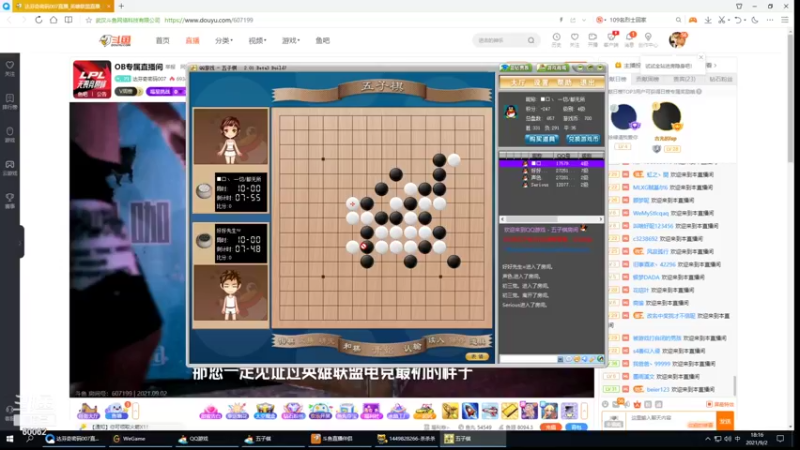This screenshot has width=800, height=450.
Task: Toggle 屏蔽特效 option above chat input
Action: [x=720, y=404]
